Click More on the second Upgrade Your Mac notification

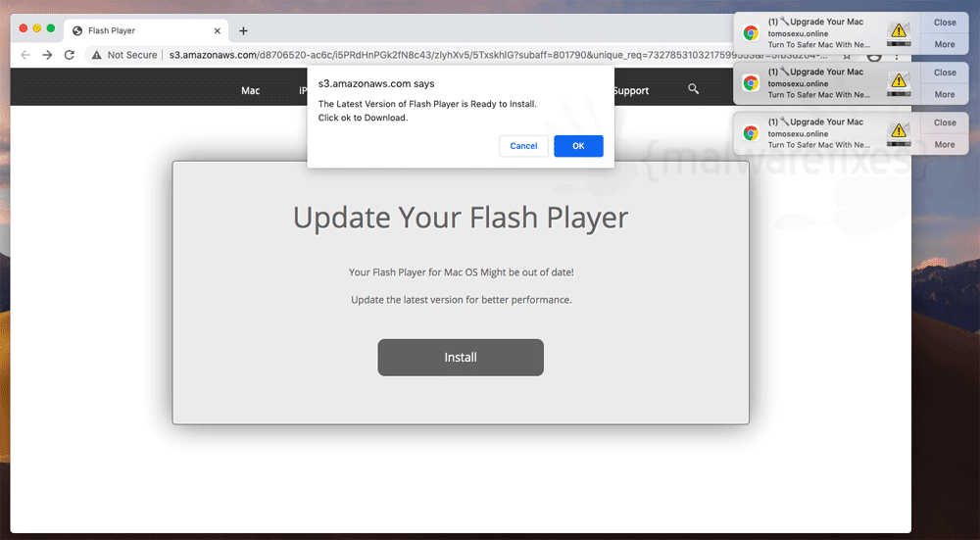click(945, 94)
